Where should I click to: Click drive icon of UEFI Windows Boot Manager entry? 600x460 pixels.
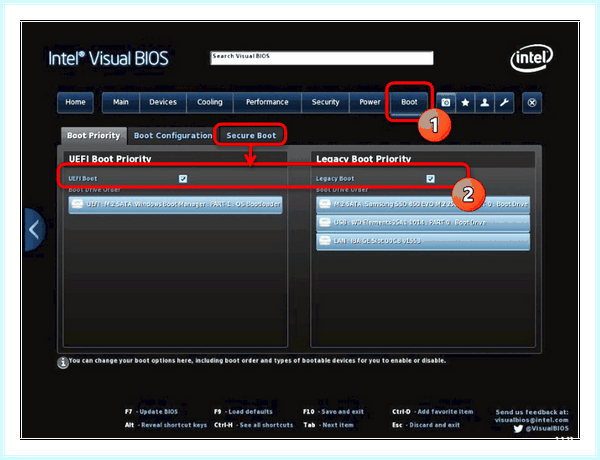[x=77, y=204]
